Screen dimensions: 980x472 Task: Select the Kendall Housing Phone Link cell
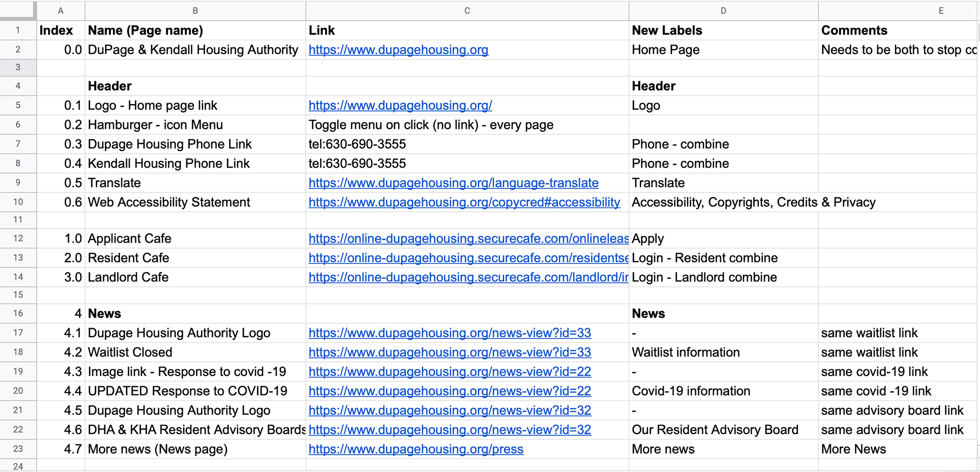click(x=195, y=164)
